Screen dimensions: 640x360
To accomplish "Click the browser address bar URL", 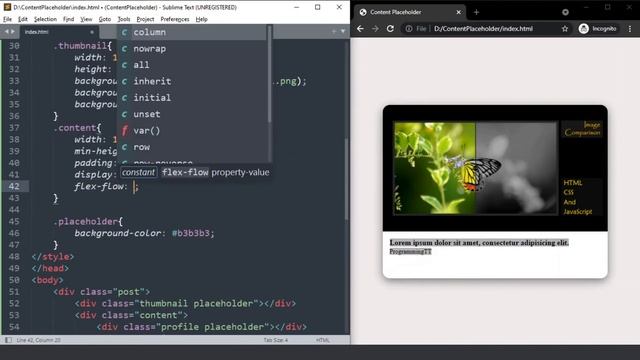I will click(483, 29).
